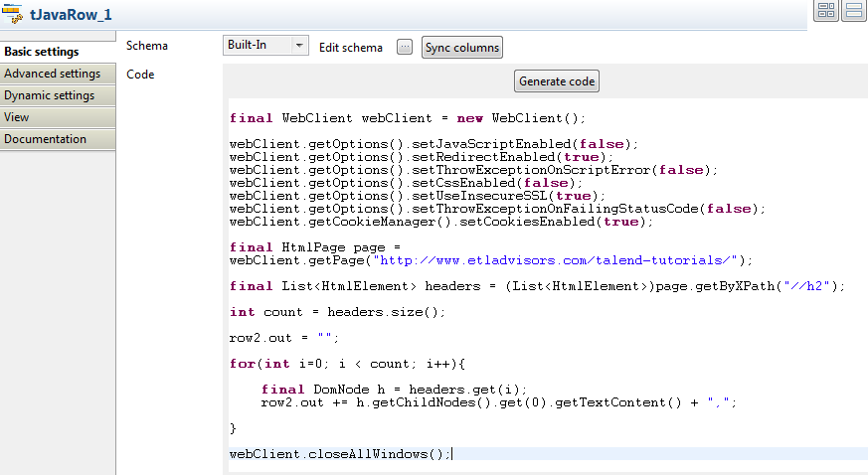
Task: Click the closing brace of the loop
Action: 233,428
